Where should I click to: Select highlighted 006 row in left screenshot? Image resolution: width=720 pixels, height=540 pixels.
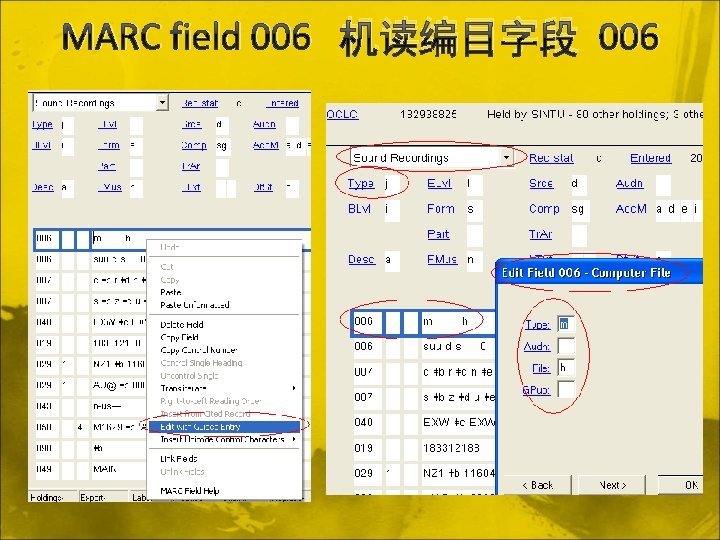pos(173,238)
